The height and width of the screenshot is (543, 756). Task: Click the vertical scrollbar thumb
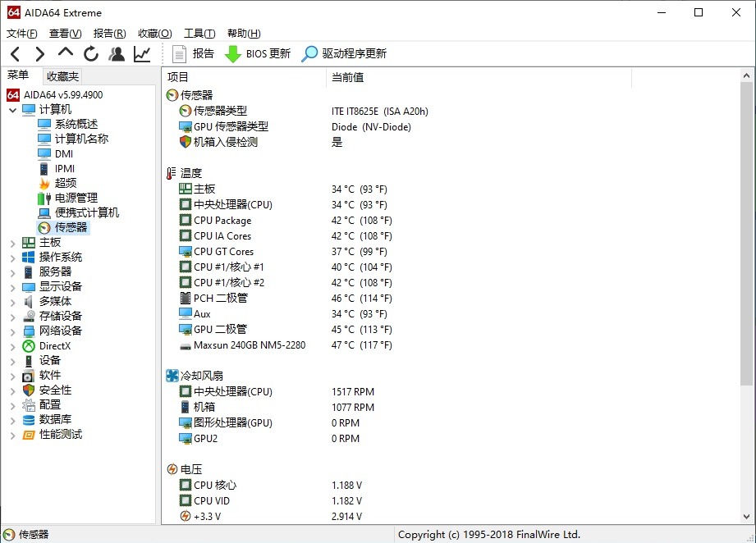pyautogui.click(x=746, y=234)
